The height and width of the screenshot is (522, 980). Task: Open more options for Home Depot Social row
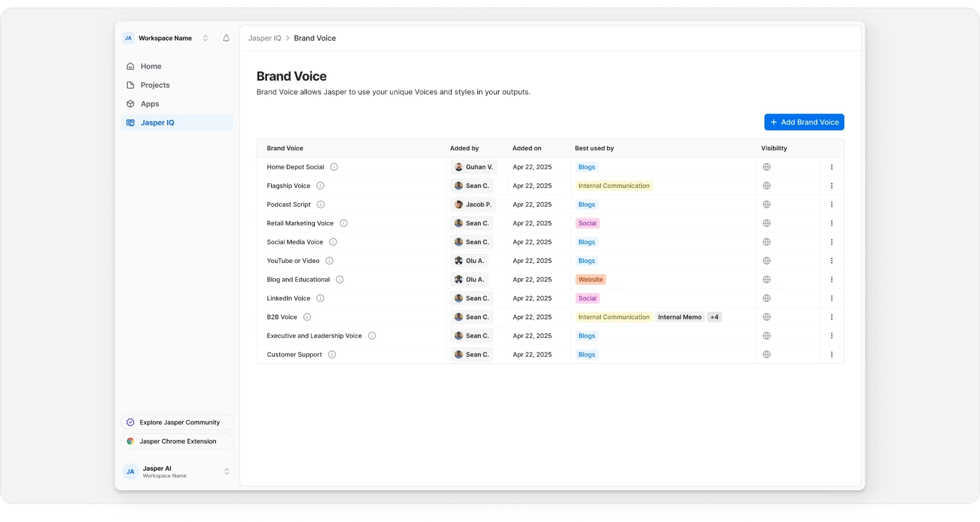[832, 167]
